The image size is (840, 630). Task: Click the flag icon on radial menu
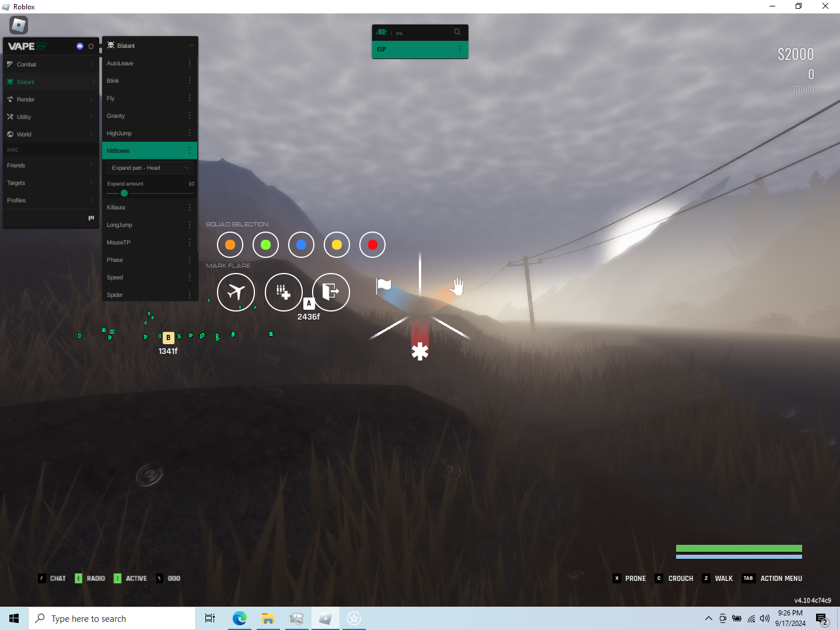(383, 285)
